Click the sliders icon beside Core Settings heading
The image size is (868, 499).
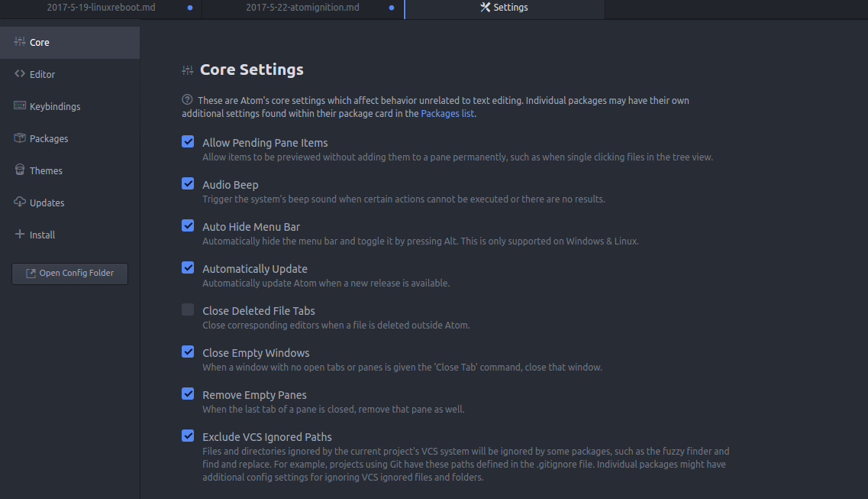point(188,70)
